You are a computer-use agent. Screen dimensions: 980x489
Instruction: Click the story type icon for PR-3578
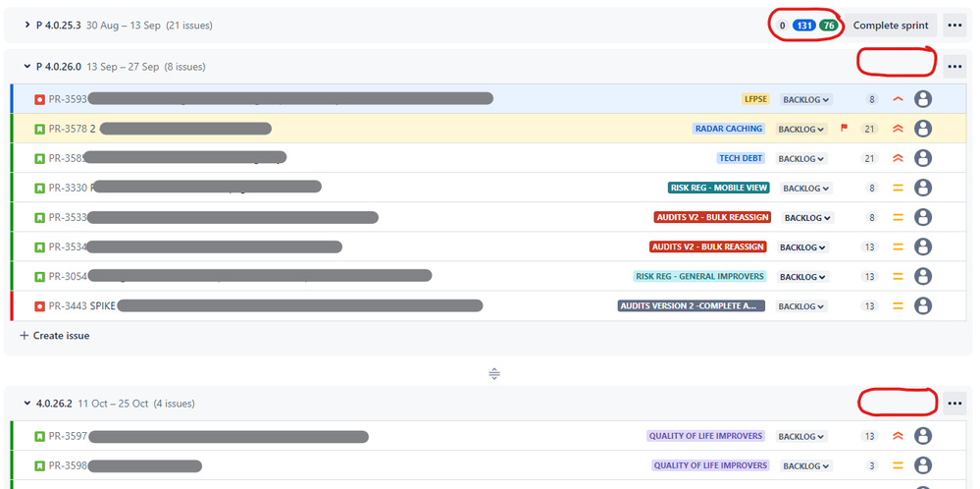tap(40, 129)
